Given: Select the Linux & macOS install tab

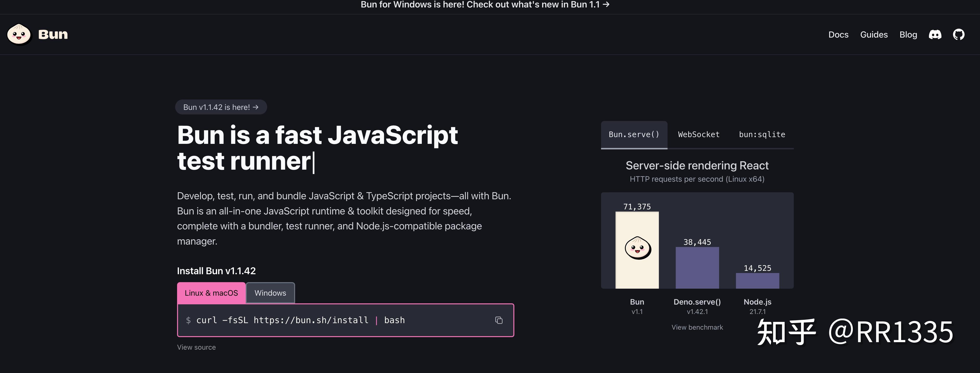Looking at the screenshot, I should [211, 293].
